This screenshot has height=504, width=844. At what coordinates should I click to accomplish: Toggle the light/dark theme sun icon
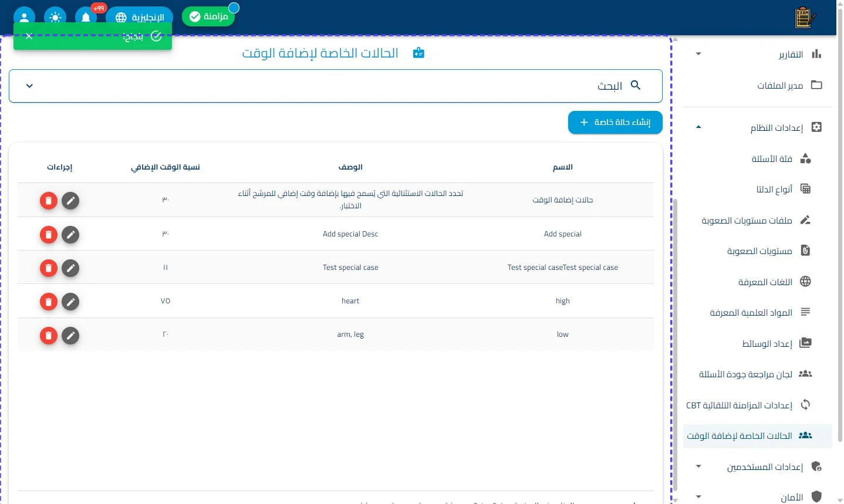(55, 17)
